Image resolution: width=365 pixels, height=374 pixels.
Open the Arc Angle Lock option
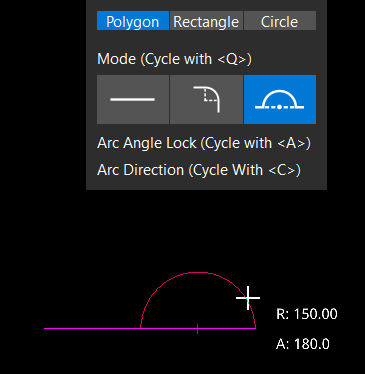click(x=204, y=143)
